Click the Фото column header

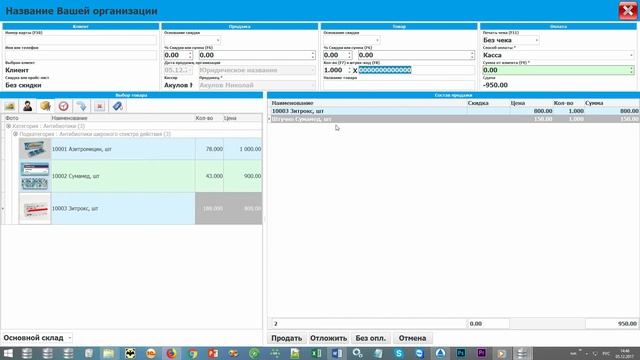tap(11, 118)
